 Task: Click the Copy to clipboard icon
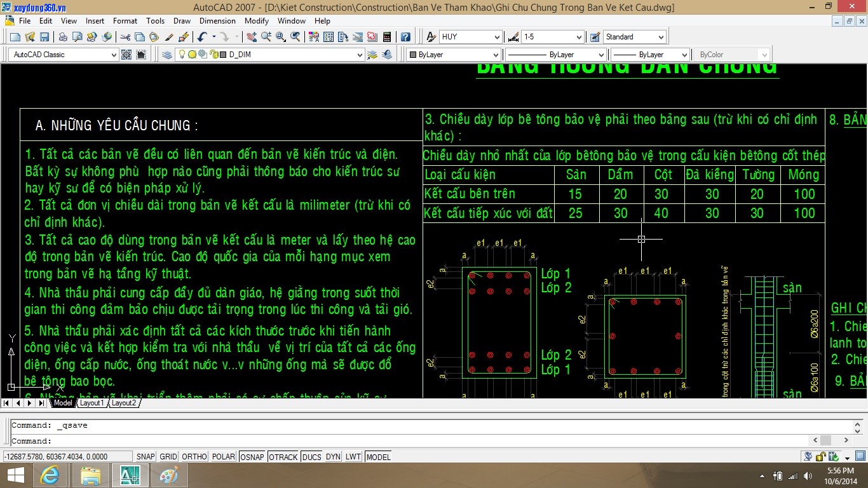(139, 37)
